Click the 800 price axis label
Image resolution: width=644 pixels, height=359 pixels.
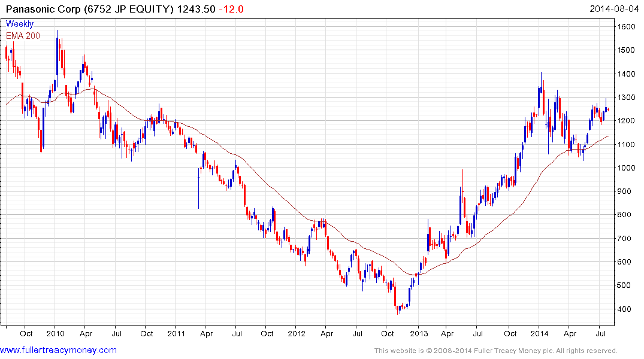[624, 215]
